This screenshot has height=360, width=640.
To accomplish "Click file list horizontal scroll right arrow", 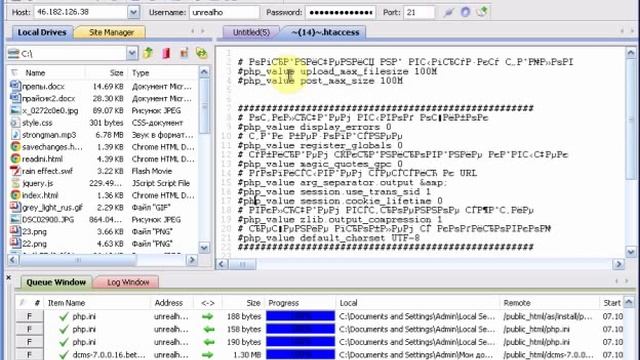I will point(191,260).
